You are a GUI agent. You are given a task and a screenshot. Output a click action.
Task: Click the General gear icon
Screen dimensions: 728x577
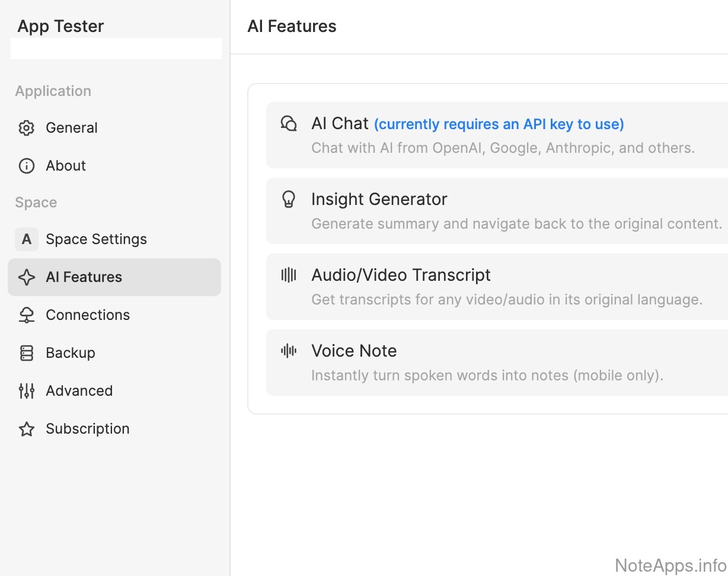(x=27, y=128)
